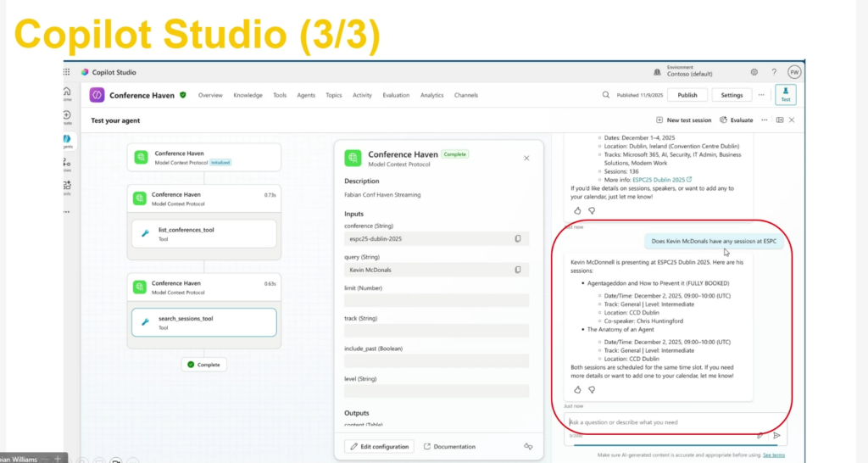Click the help question mark icon

pos(774,72)
